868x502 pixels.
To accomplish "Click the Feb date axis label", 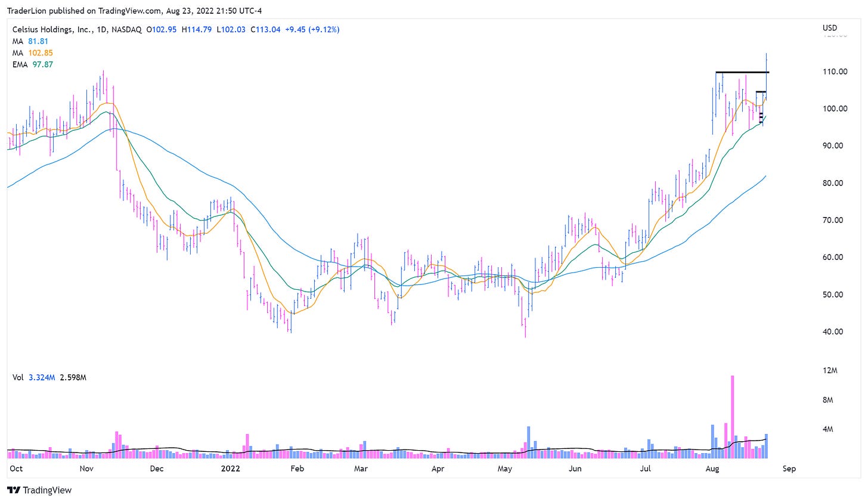I will (x=297, y=469).
